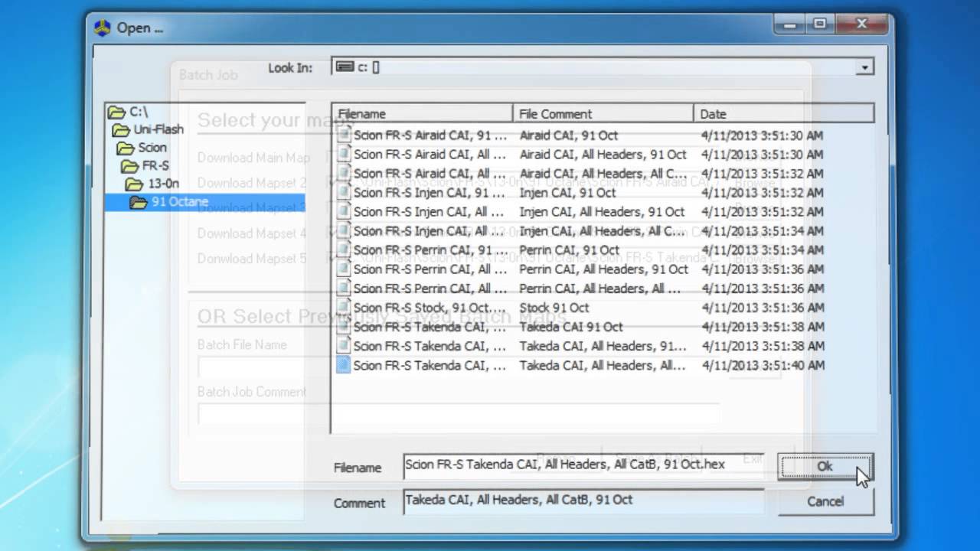Focus the Filename input field
Screen dimensions: 980x551
pyautogui.click(x=583, y=465)
